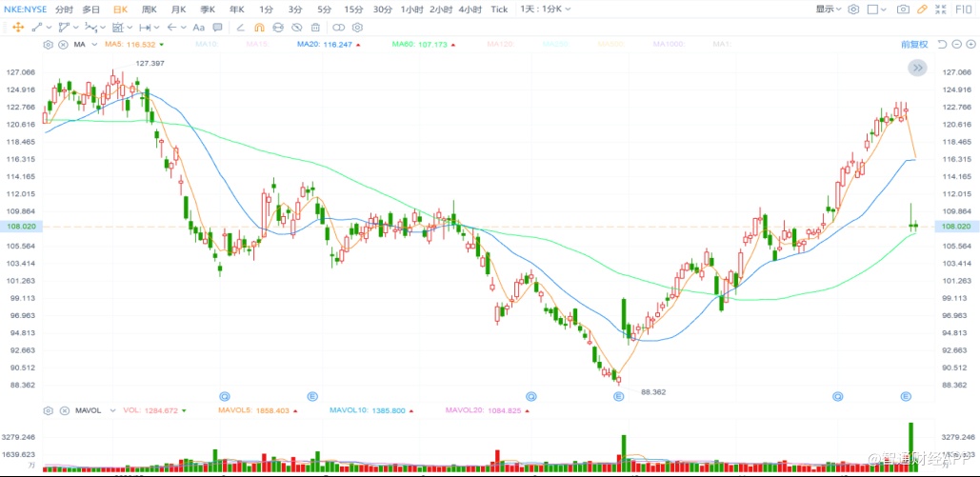Select the eraser tool
The image size is (980, 477).
point(240,28)
